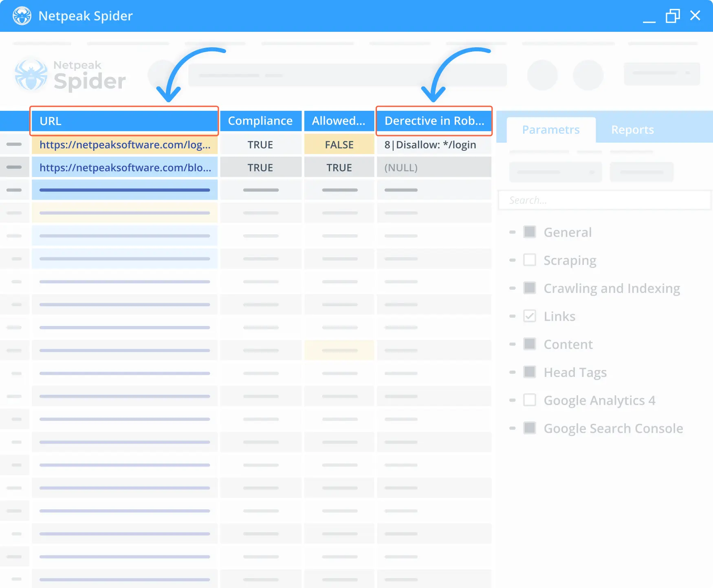
Task: Toggle the General checkbox
Action: click(530, 232)
